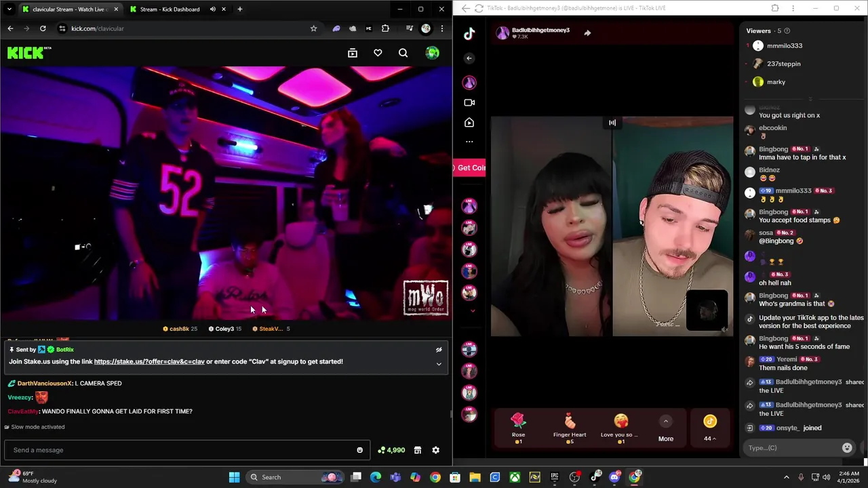Open File Explorer from taskbar
Viewport: 868px width, 488px height.
(475, 477)
